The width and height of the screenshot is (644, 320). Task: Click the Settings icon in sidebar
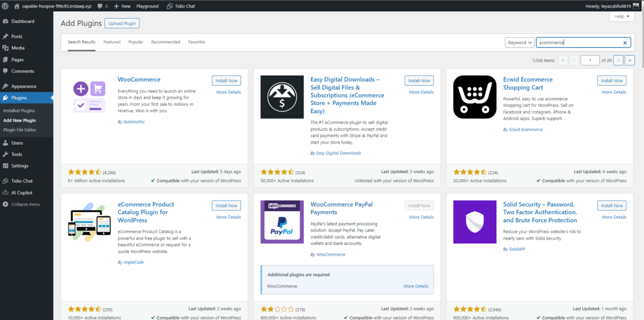click(x=5, y=166)
